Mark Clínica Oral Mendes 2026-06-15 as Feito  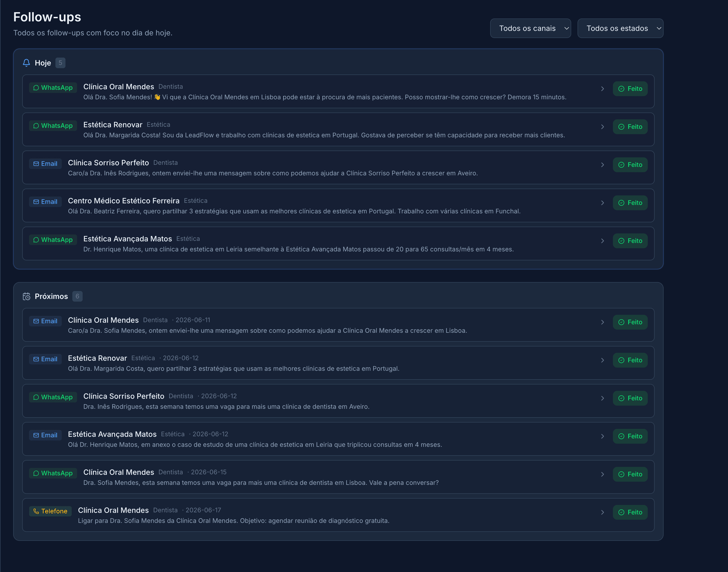pyautogui.click(x=630, y=474)
